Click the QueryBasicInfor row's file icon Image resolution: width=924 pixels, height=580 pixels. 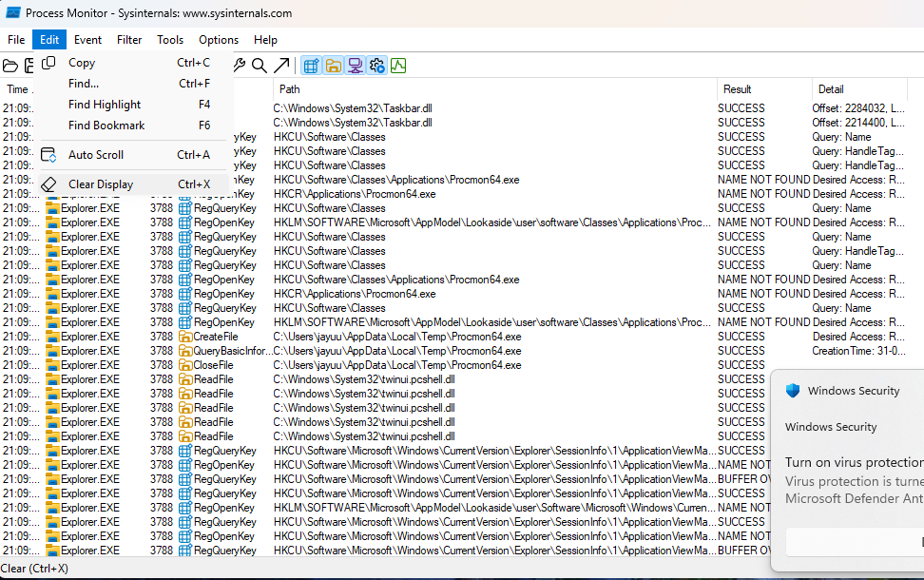185,351
